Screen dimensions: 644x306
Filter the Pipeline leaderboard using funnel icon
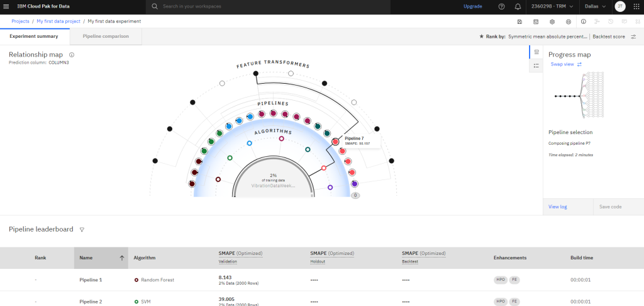point(82,230)
